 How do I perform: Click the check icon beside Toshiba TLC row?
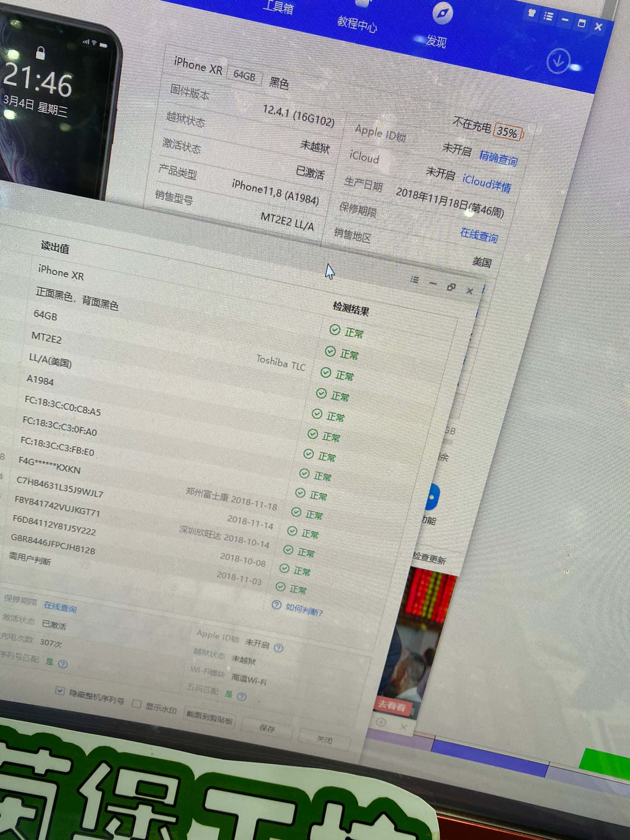coord(325,372)
